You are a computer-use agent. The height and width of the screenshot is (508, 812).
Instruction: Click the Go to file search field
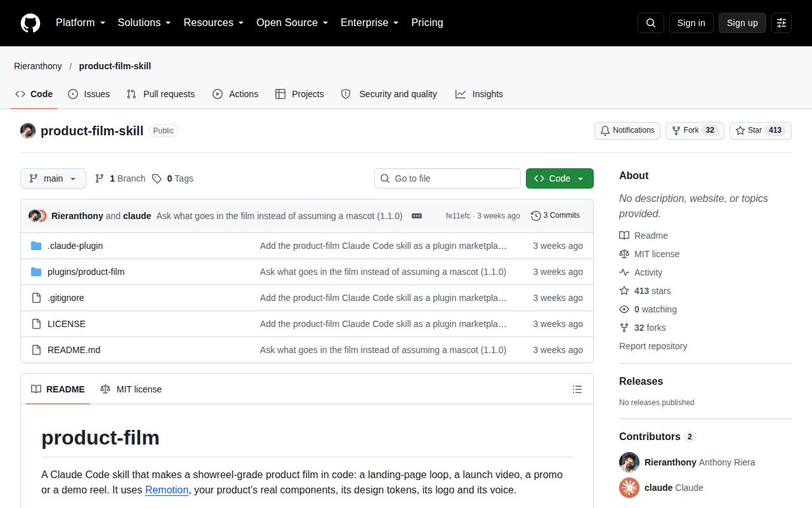coord(447,178)
